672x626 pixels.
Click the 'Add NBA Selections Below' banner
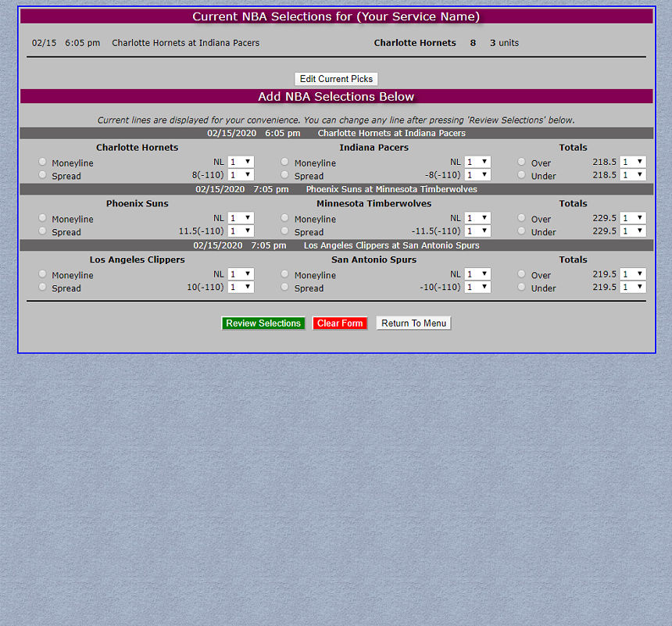[x=337, y=96]
